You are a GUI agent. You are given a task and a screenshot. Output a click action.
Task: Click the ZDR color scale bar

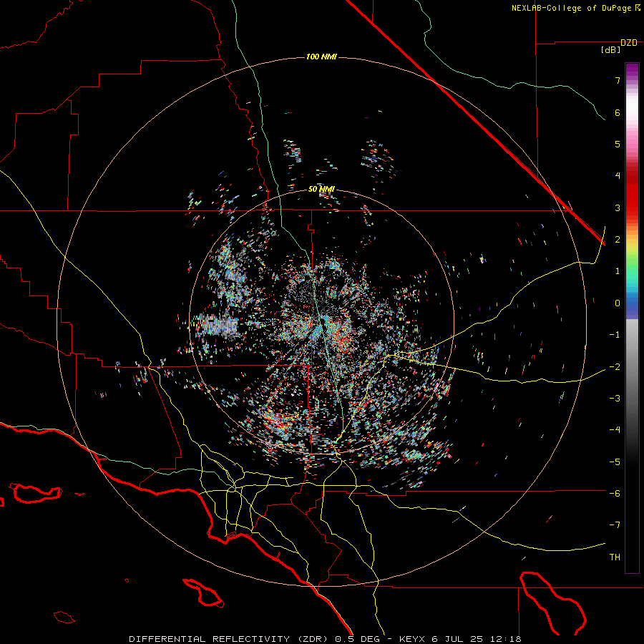tap(632, 318)
